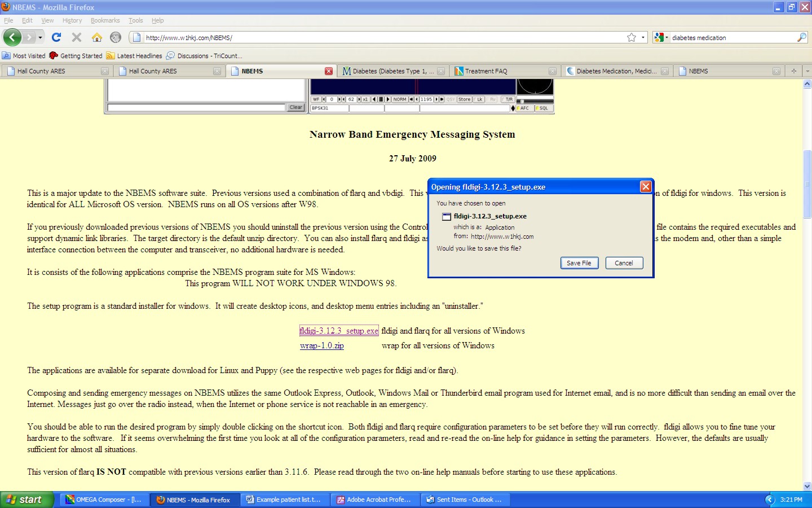Viewport: 812px width, 508px height.
Task: Close the last NBEMS tab
Action: (776, 71)
